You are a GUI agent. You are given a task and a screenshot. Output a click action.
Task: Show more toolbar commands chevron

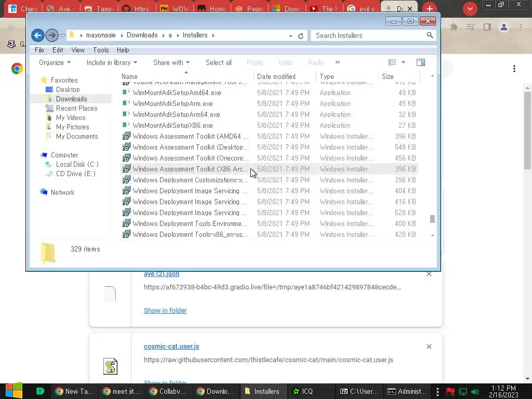[338, 62]
